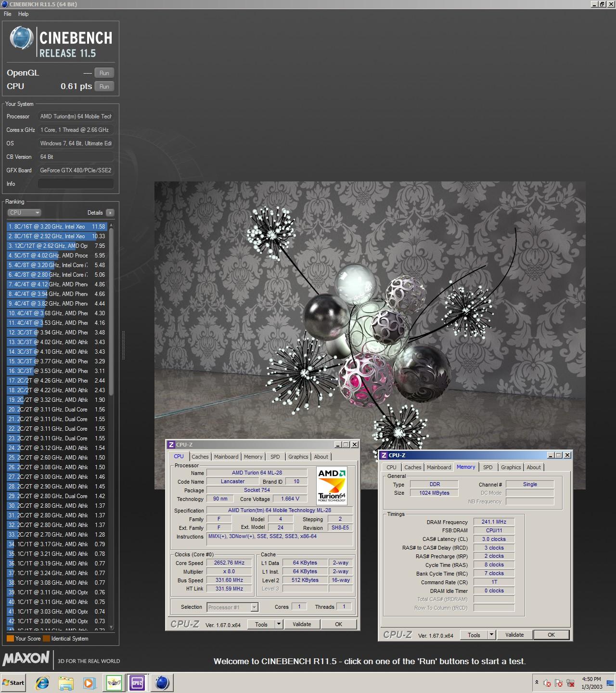Image resolution: width=616 pixels, height=693 pixels.
Task: Open the Processor #1 selection dropdown
Action: tap(232, 607)
